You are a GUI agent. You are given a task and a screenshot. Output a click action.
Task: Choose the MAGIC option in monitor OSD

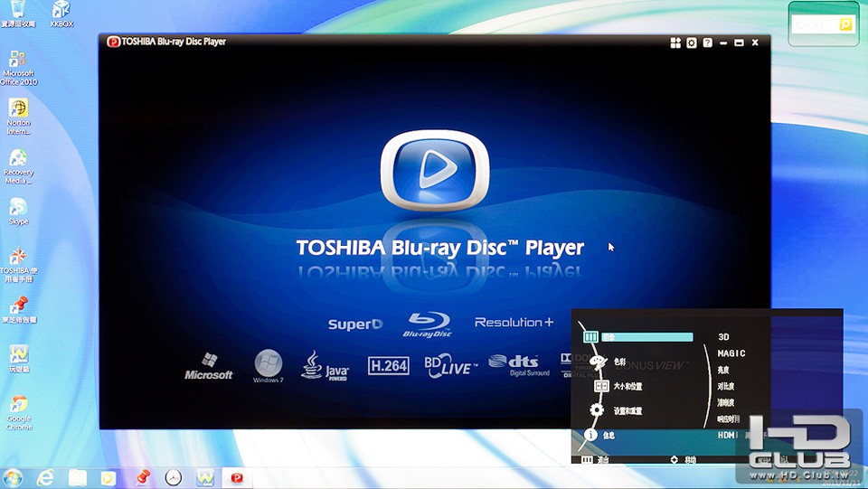tap(731, 353)
